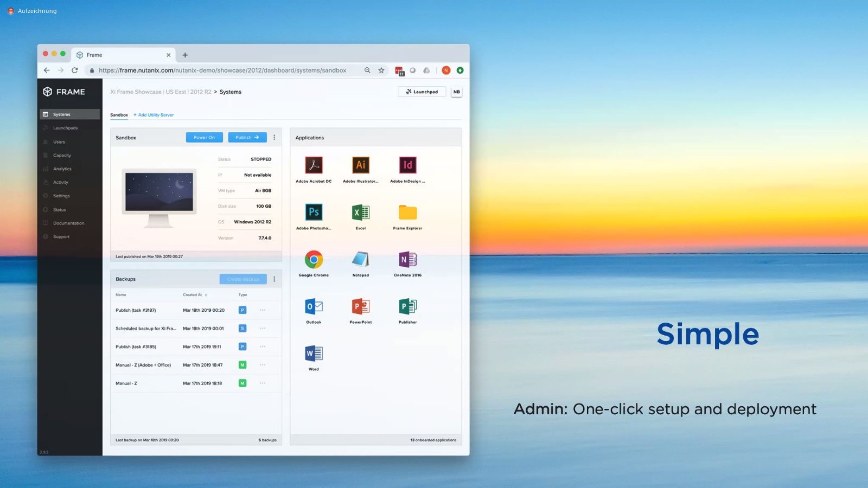Expand the Backups panel kebab menu
Screen dimensions: 868x488
tap(275, 279)
